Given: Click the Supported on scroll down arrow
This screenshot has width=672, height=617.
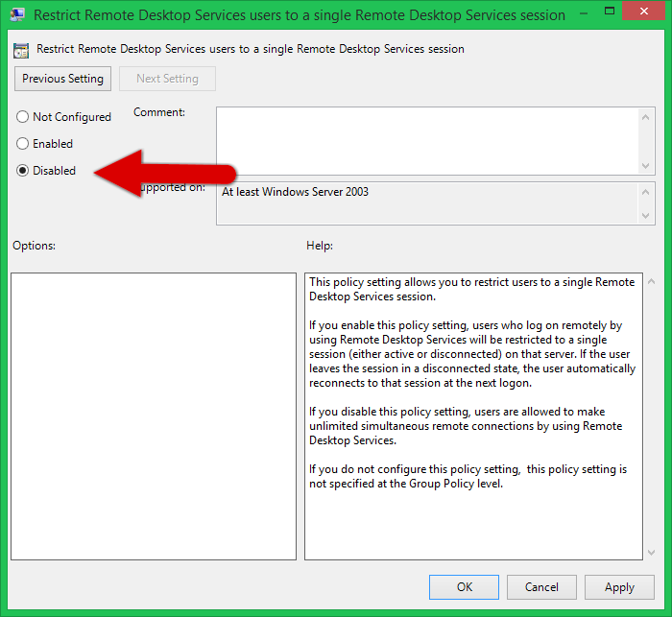Looking at the screenshot, I should (647, 216).
